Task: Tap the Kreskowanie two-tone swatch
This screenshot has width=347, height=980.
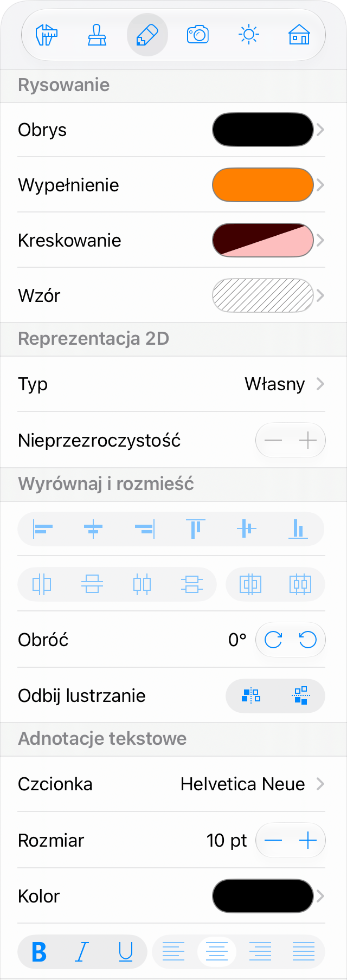Action: (263, 240)
